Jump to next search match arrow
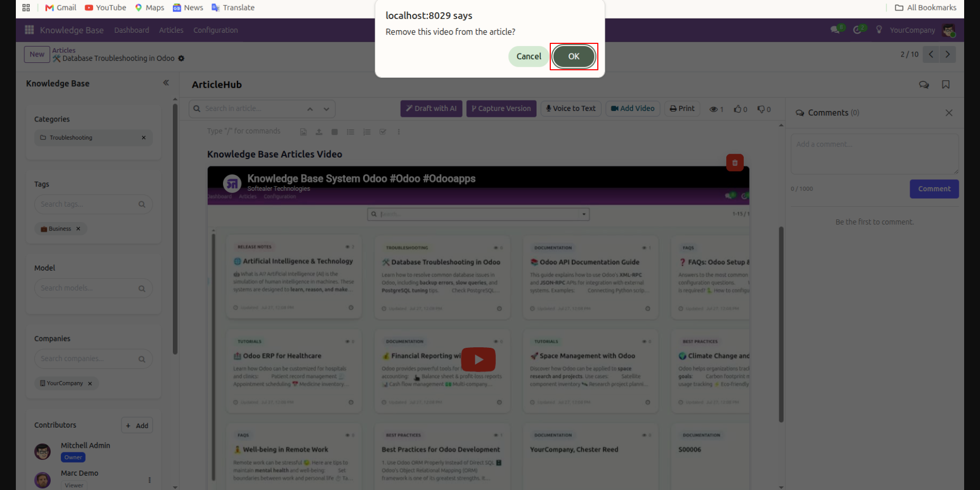Image resolution: width=980 pixels, height=490 pixels. pos(327,109)
